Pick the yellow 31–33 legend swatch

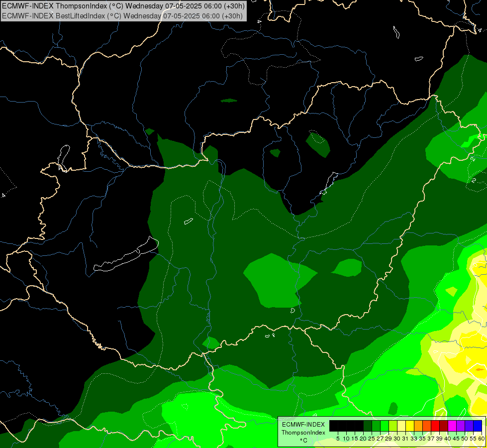tap(410, 426)
